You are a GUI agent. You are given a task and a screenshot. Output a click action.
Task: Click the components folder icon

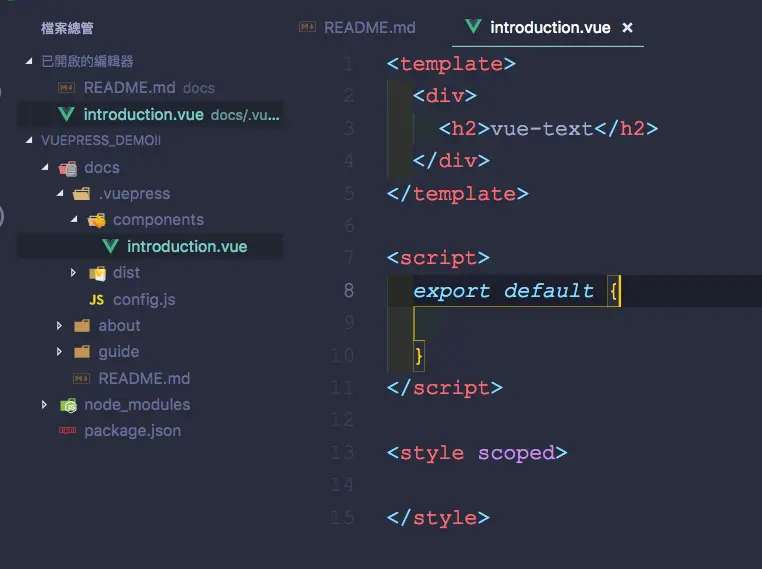coord(97,220)
